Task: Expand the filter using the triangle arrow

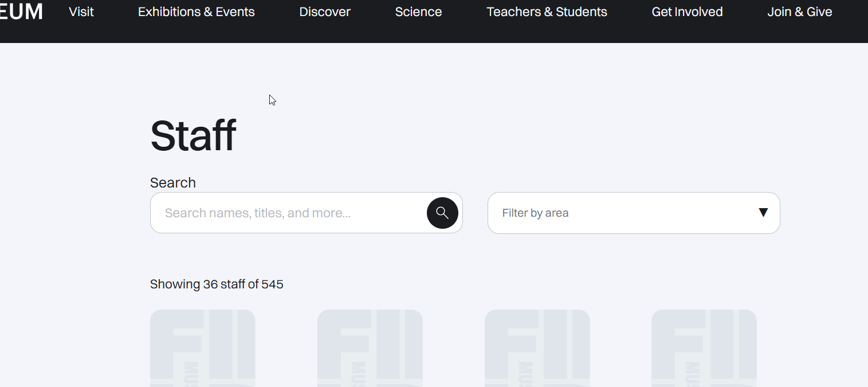Action: coord(763,213)
